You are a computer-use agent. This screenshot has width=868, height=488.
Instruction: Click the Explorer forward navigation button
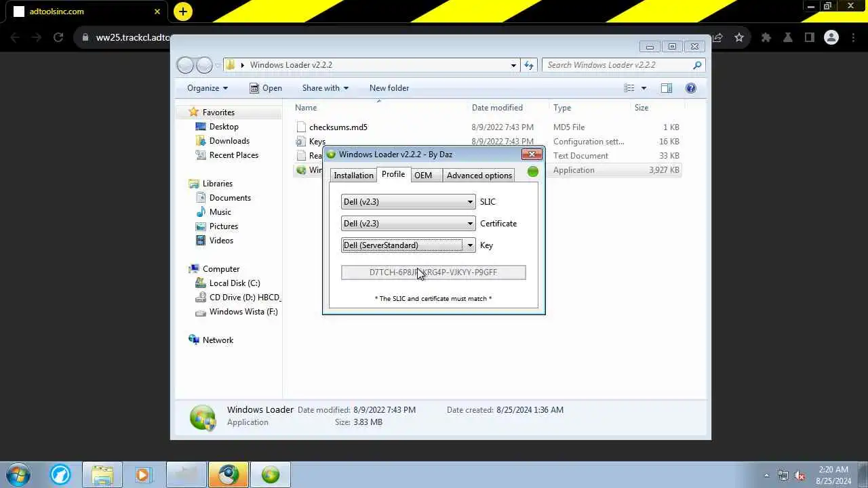point(204,65)
